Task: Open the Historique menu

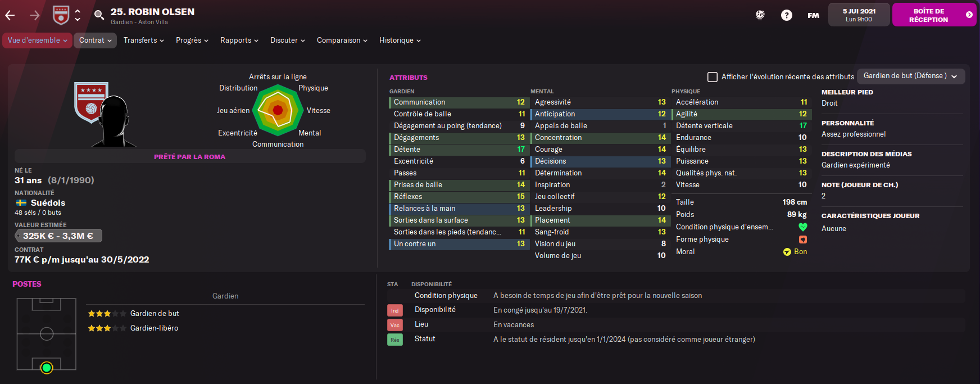Action: (400, 40)
